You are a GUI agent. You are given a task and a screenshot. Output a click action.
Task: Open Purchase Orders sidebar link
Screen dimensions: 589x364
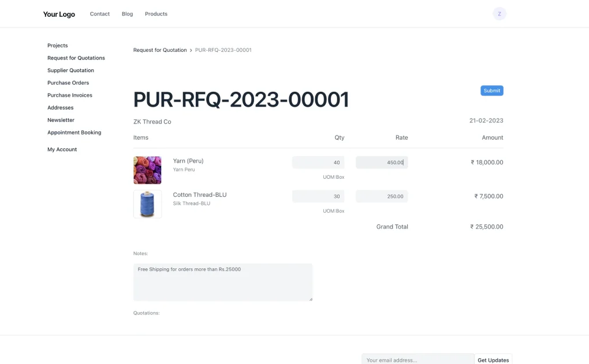pos(68,83)
